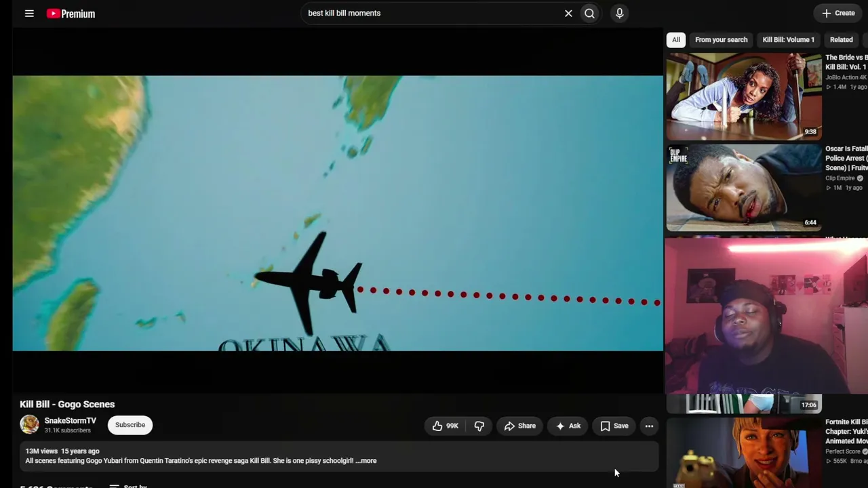The width and height of the screenshot is (868, 488).
Task: Open the Create menu
Action: pos(838,14)
